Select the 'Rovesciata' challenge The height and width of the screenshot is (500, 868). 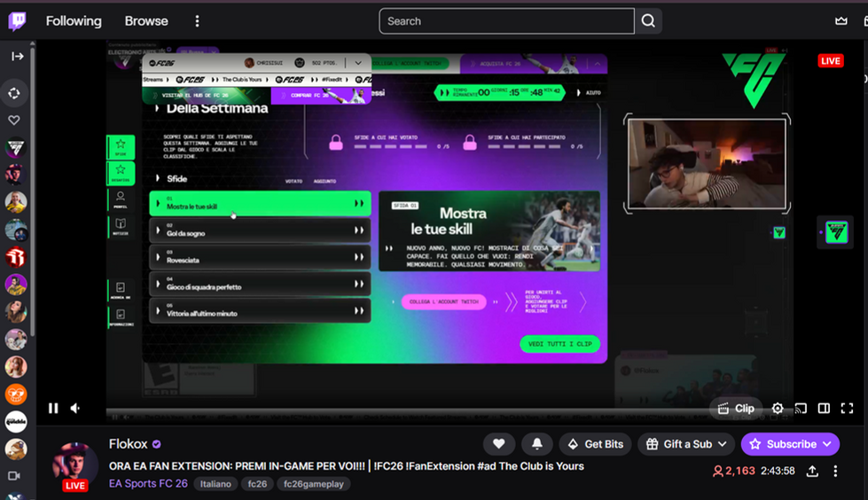[x=260, y=257]
